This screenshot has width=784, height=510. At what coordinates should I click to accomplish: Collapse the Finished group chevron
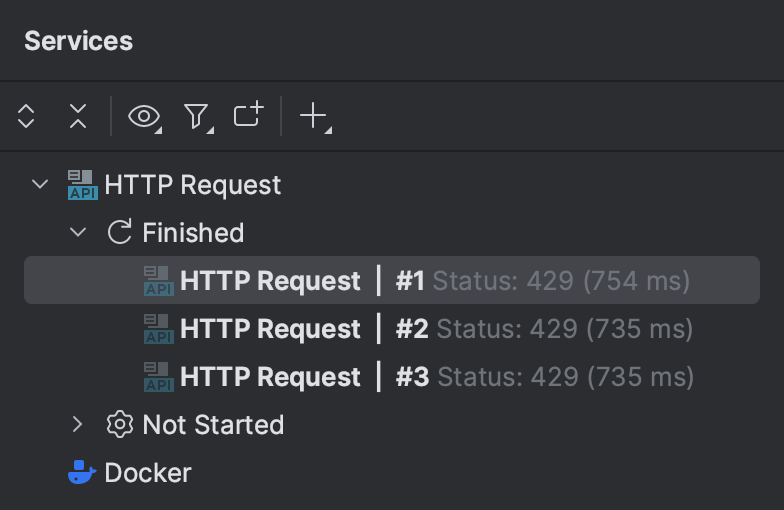tap(78, 233)
